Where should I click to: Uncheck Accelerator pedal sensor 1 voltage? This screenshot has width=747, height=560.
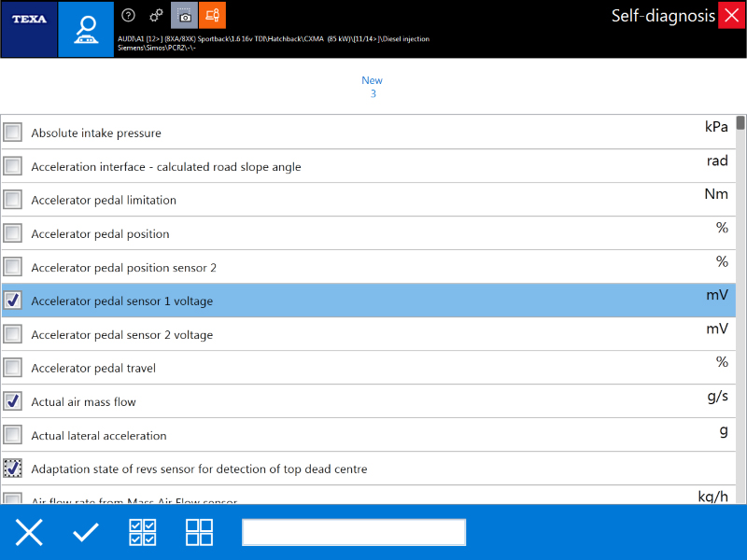(x=12, y=301)
